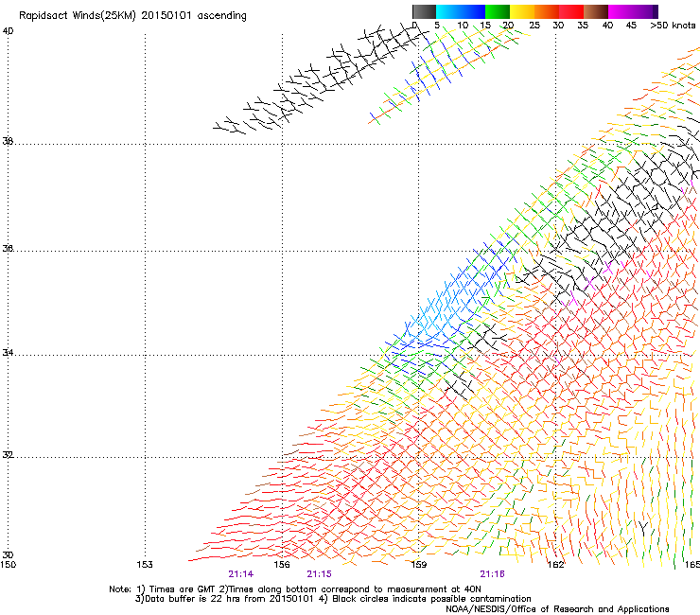Click the 156 longitude axis label
The image size is (700, 615).
282,565
